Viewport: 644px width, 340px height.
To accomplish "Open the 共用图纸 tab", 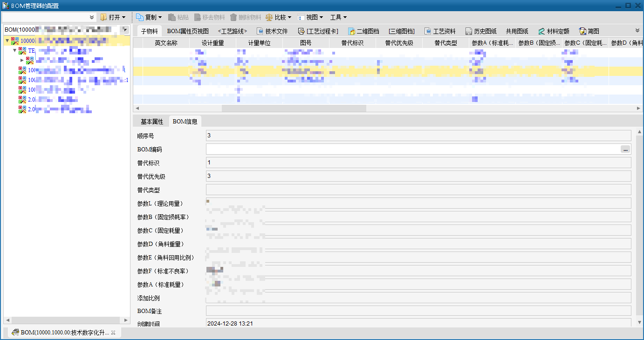I will (517, 31).
